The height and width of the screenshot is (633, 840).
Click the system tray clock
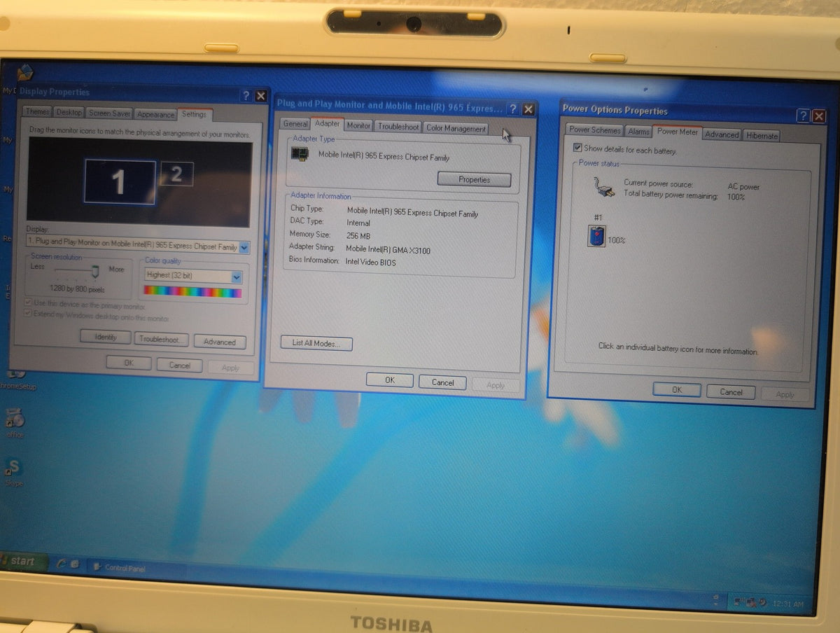coord(788,604)
